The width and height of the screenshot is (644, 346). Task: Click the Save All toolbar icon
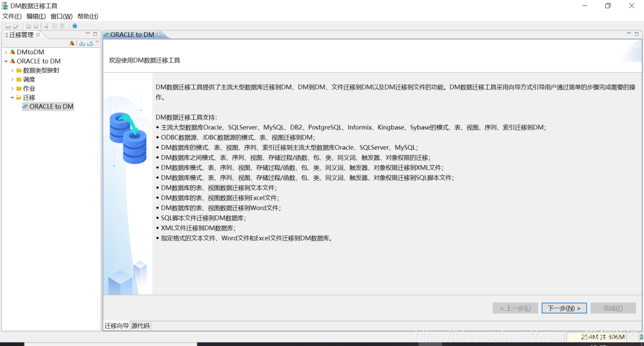tap(16, 26)
